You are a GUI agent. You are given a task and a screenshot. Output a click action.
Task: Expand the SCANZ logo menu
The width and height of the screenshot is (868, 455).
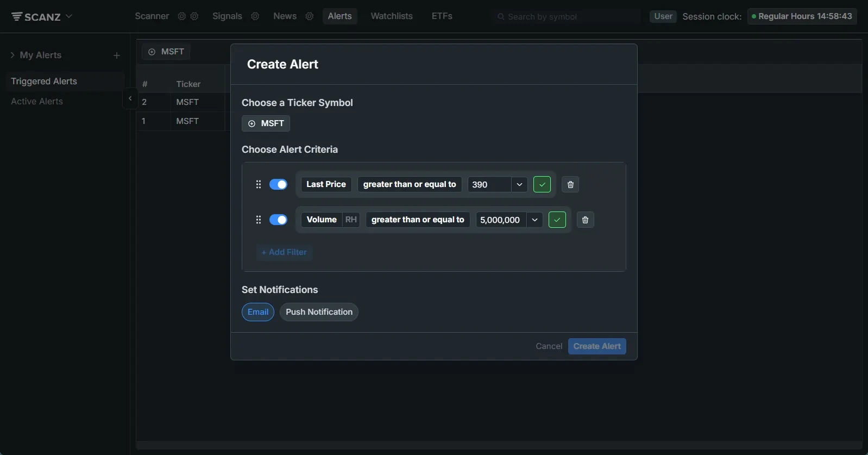tap(42, 16)
